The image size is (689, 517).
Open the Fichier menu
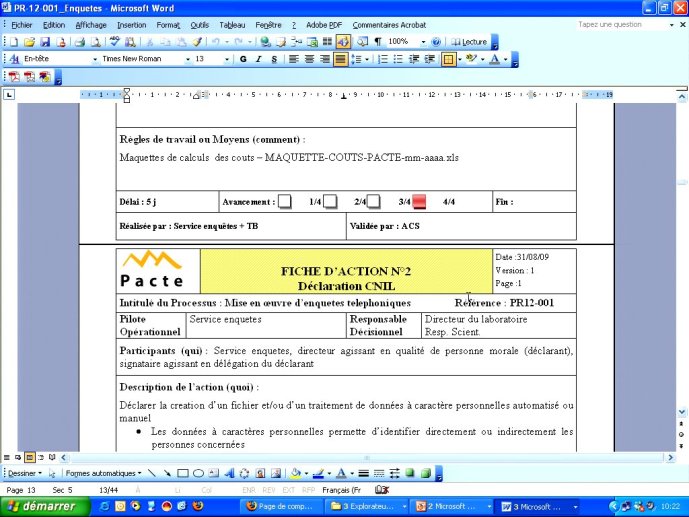click(x=22, y=25)
